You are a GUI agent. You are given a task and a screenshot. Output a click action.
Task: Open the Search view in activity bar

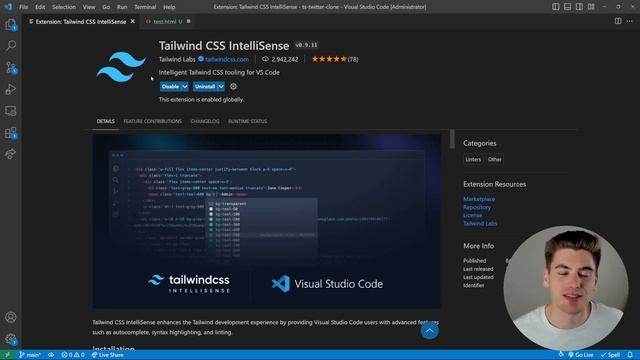(x=11, y=45)
